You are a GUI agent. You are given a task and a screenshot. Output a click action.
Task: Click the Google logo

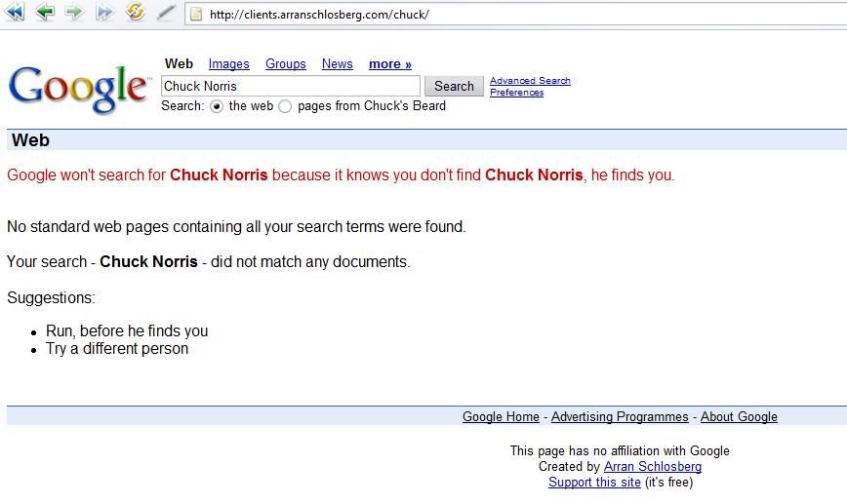coord(78,88)
